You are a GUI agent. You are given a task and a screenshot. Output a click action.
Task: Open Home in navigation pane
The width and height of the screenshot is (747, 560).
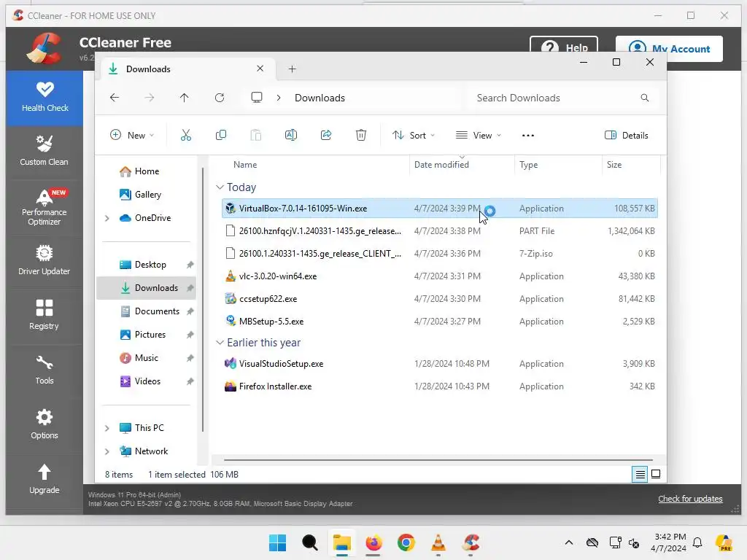(146, 171)
